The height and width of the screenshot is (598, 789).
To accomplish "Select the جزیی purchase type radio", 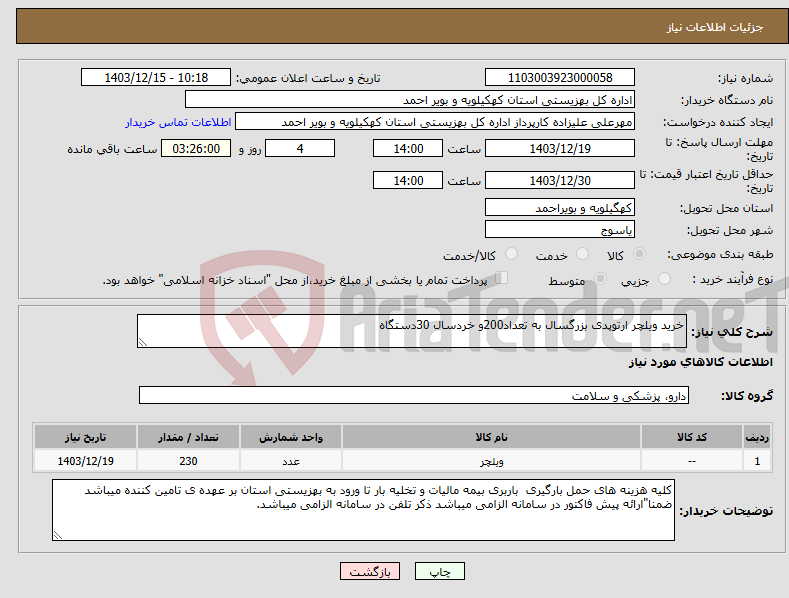I will tap(664, 278).
